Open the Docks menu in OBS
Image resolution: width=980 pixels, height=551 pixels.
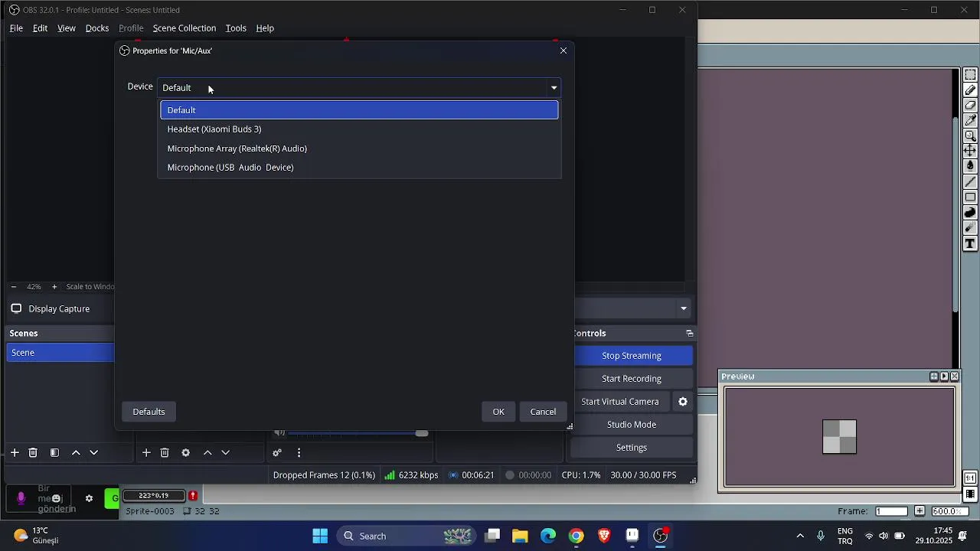[97, 28]
